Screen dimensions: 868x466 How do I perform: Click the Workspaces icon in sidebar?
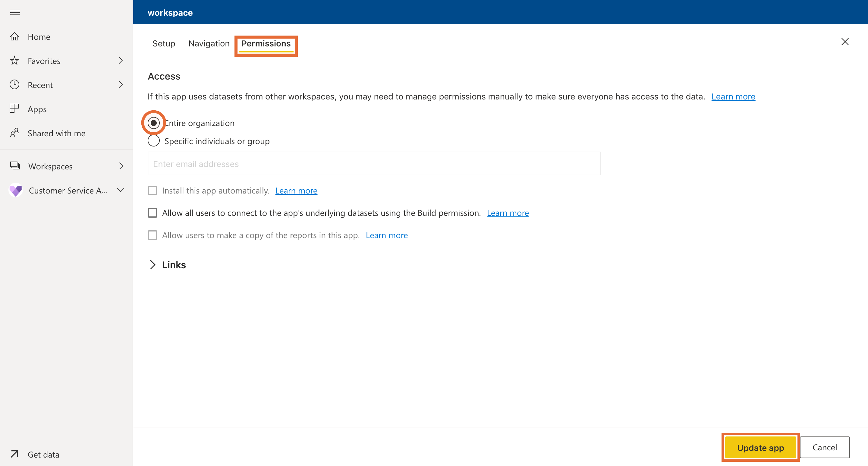tap(15, 166)
